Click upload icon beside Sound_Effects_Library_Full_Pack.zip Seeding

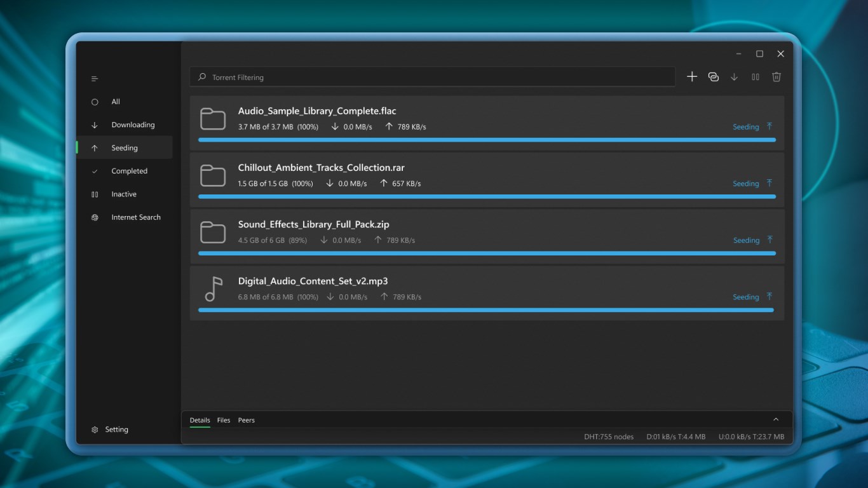point(770,240)
